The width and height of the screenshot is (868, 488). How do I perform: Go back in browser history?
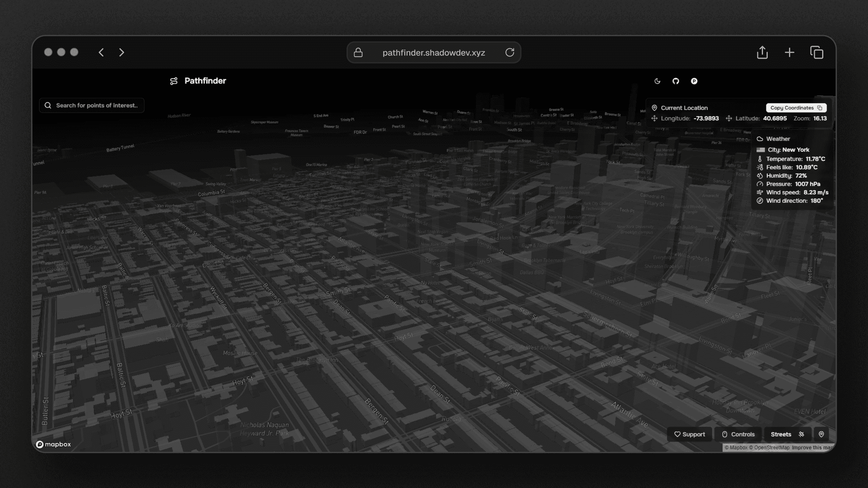(x=101, y=53)
